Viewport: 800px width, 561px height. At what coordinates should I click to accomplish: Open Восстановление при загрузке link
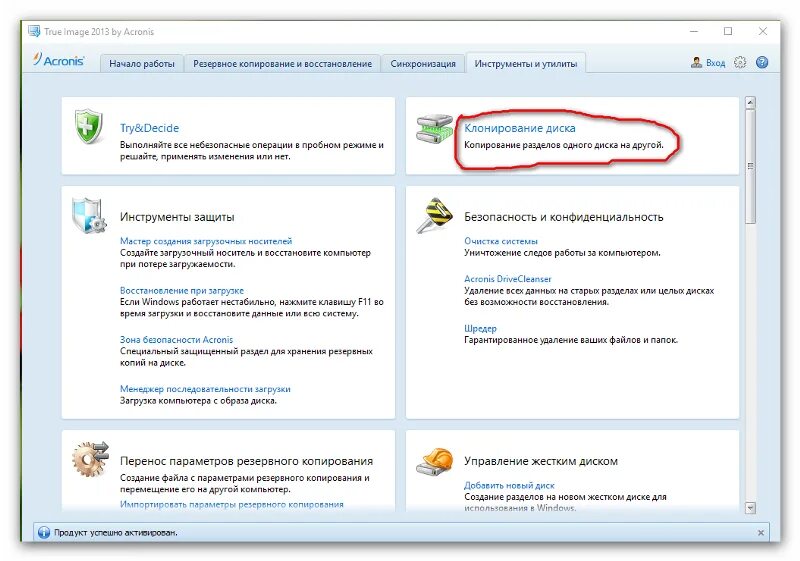[x=182, y=290]
